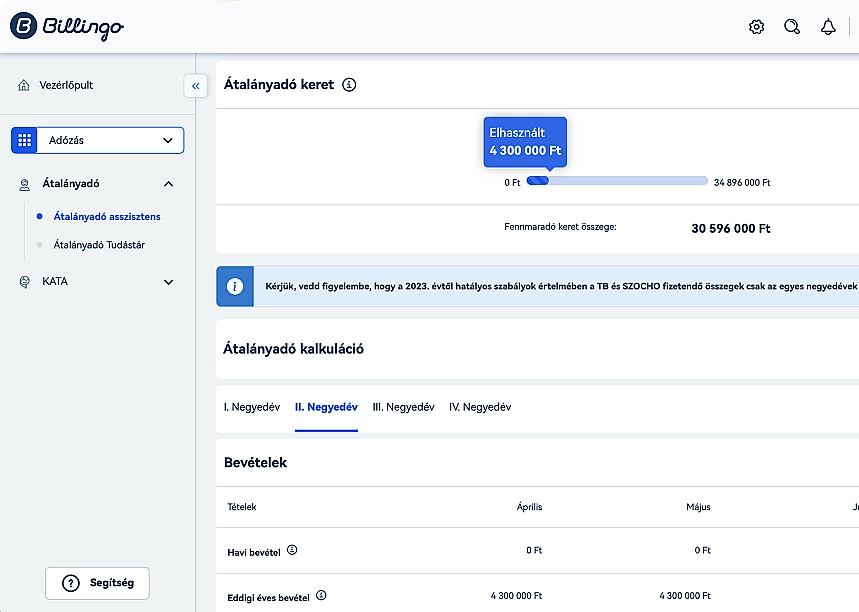This screenshot has height=612, width=859.
Task: Collapse sidebar with double chevron button
Action: click(195, 86)
